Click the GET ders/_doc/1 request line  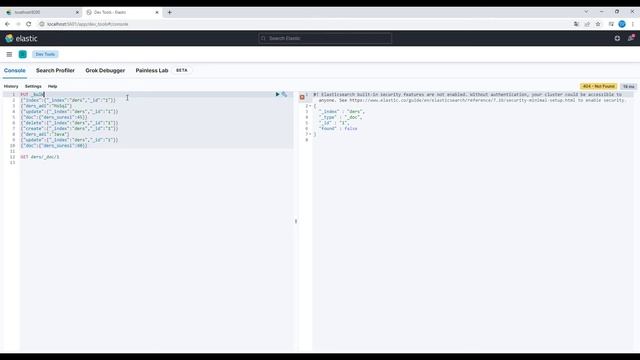tap(40, 157)
